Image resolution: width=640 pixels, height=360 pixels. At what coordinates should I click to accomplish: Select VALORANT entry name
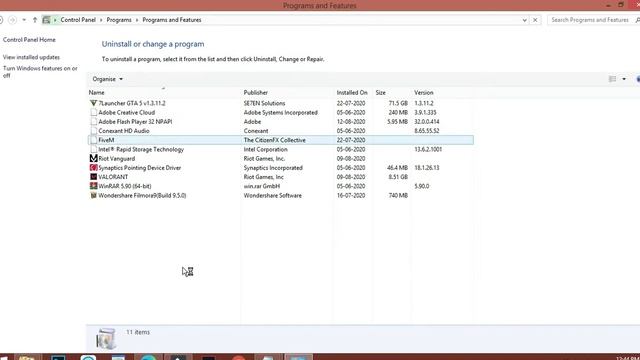pos(113,177)
